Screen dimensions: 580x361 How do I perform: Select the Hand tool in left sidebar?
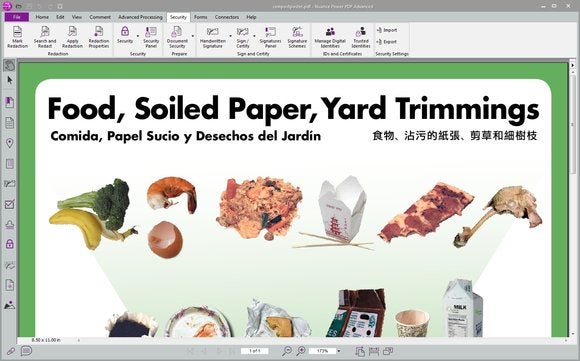(10, 65)
